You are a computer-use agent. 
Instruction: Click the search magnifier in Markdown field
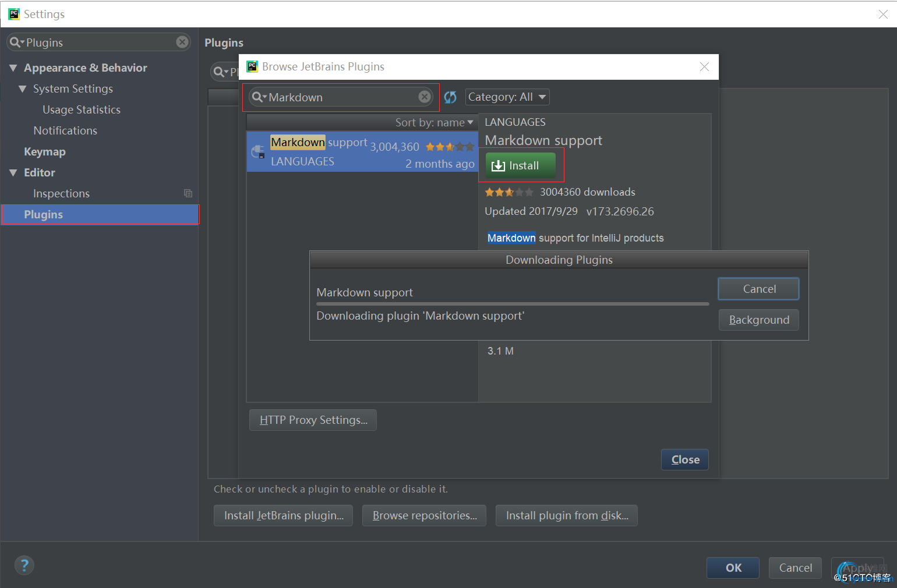[x=259, y=97]
